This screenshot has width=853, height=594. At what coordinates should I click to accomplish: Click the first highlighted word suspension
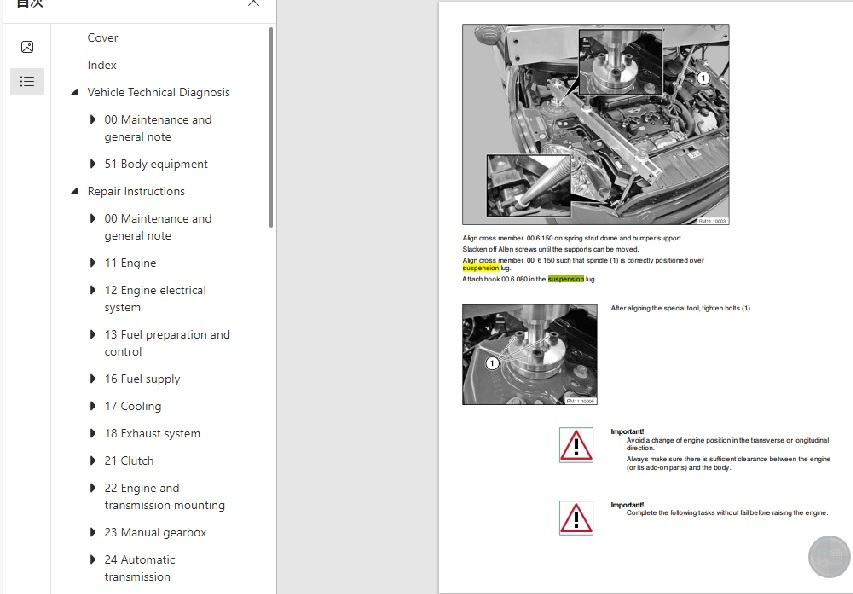click(x=481, y=268)
